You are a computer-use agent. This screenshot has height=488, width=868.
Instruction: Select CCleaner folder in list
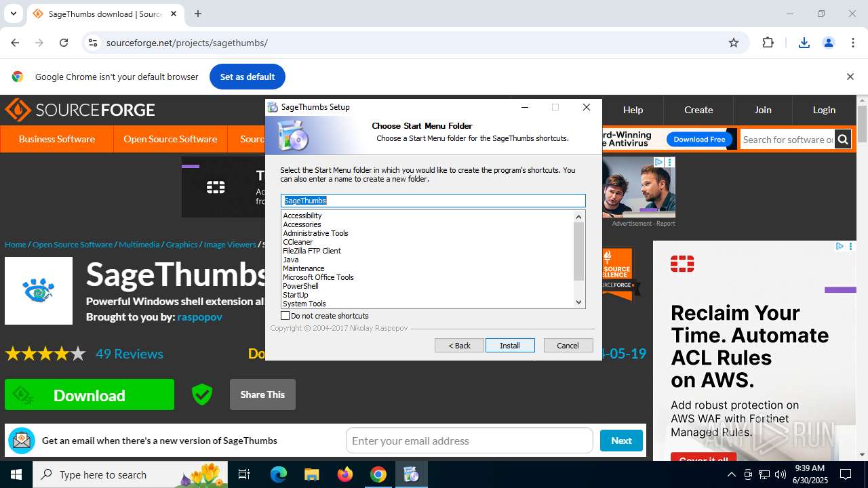298,242
